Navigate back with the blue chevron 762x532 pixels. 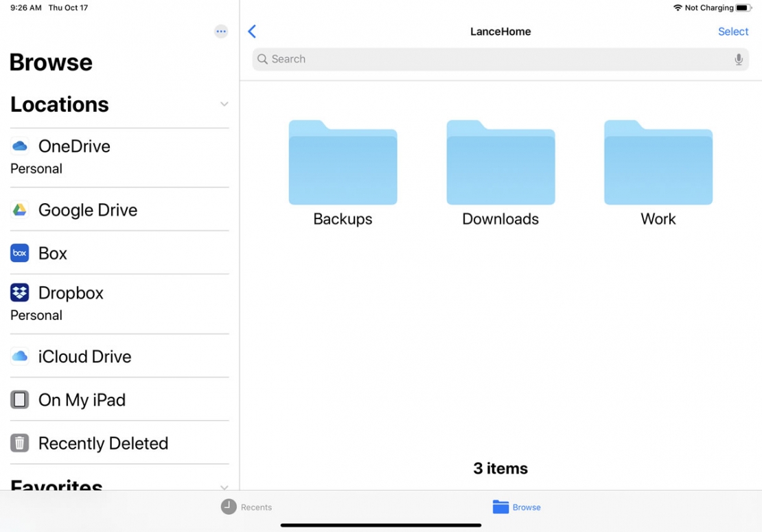click(x=252, y=31)
